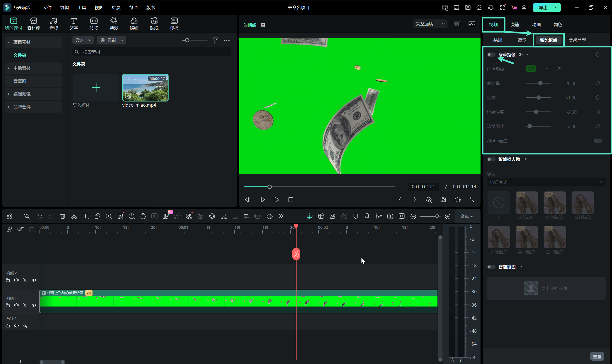Image resolution: width=612 pixels, height=364 pixels.
Task: Click the 偏移量 slider handle
Action: [x=540, y=83]
